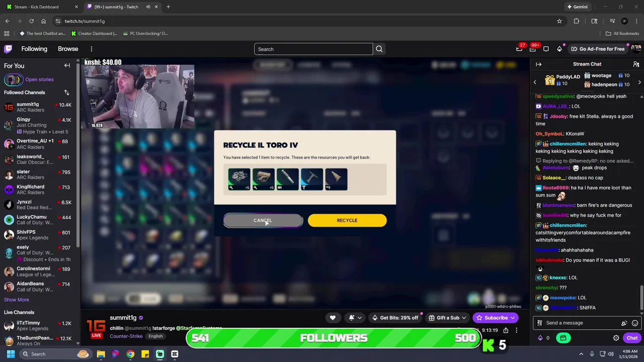This screenshot has height=362, width=644.
Task: Click the Twitch logo home icon
Action: click(8, 49)
